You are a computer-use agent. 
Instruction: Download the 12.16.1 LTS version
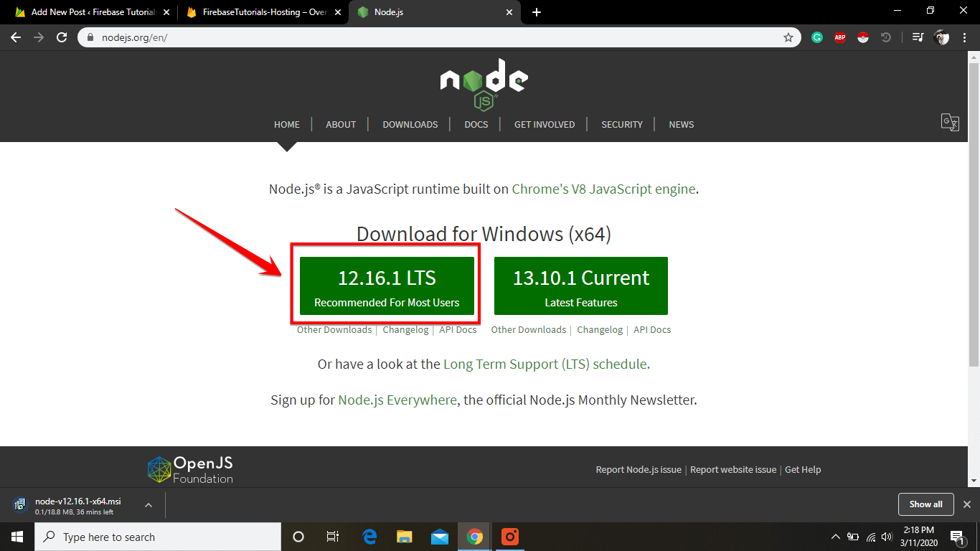coord(387,286)
